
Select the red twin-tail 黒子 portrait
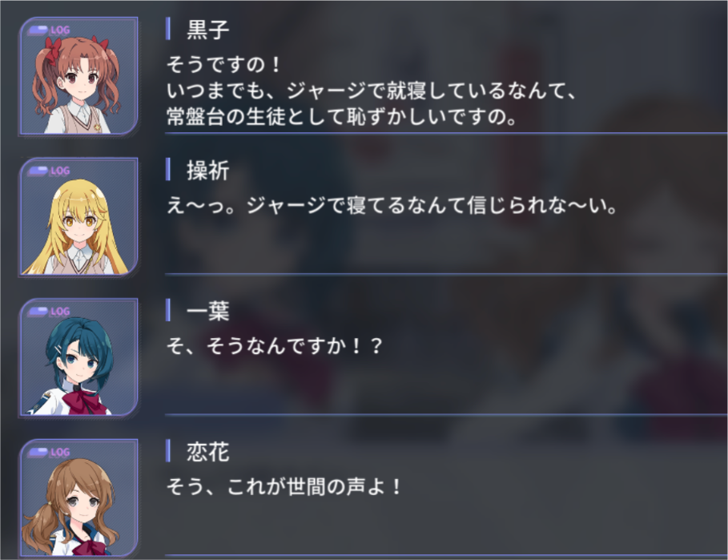point(78,76)
